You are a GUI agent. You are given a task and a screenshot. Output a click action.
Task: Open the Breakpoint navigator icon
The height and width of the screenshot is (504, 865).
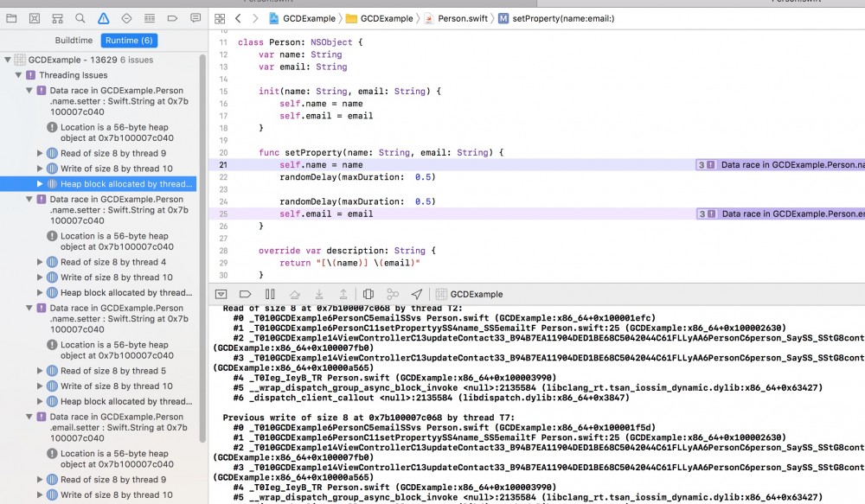173,18
